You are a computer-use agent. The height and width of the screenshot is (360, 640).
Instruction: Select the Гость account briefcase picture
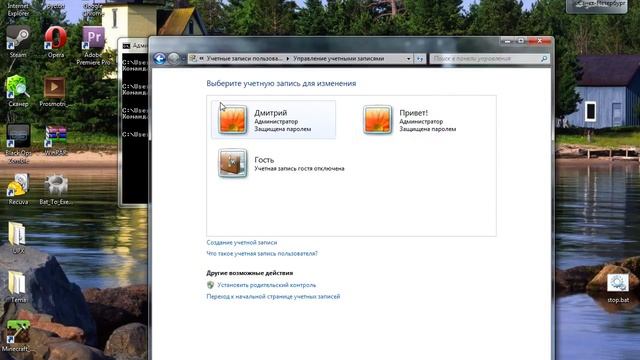[232, 163]
